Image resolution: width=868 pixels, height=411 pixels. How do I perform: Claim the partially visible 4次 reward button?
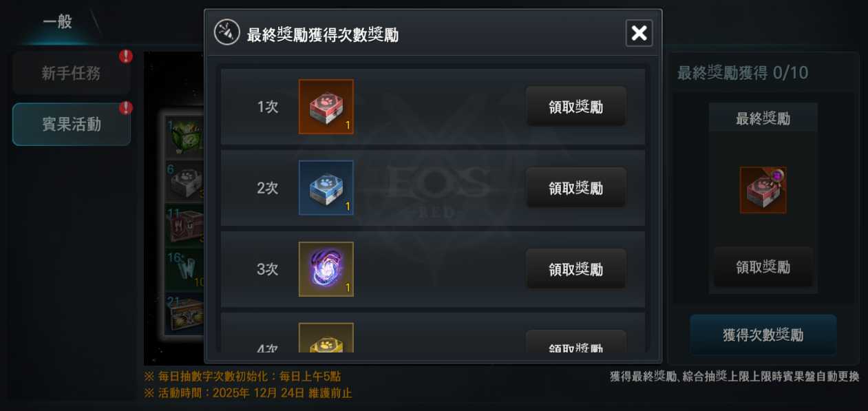[576, 342]
